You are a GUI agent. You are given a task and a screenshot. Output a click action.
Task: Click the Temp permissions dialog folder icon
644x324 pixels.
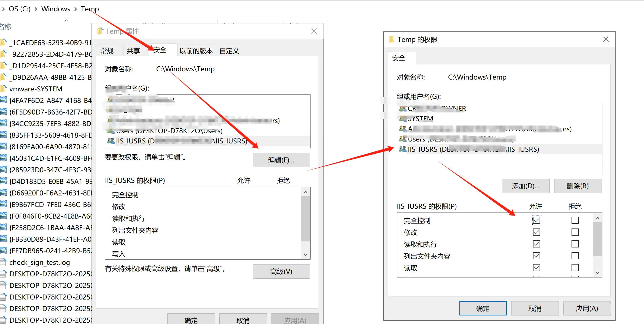point(391,40)
